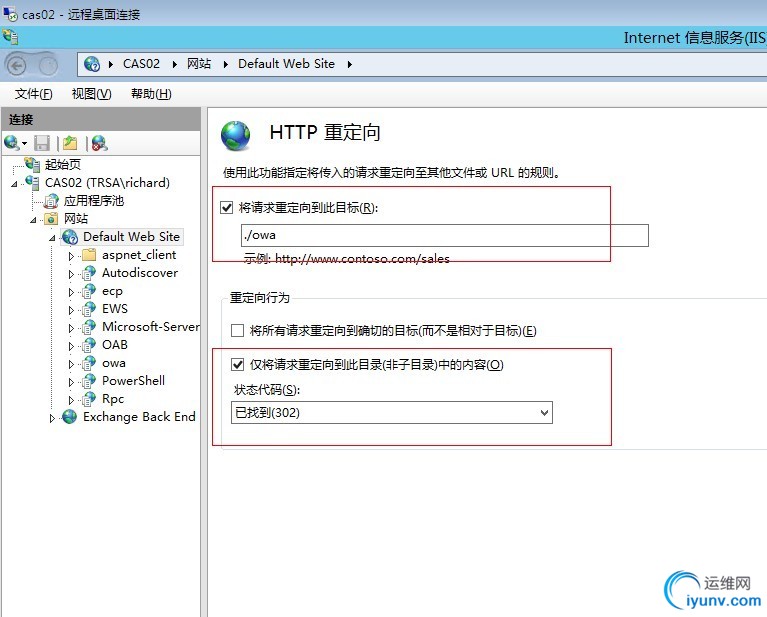Click the 应用程序池 application pools icon

[x=51, y=201]
